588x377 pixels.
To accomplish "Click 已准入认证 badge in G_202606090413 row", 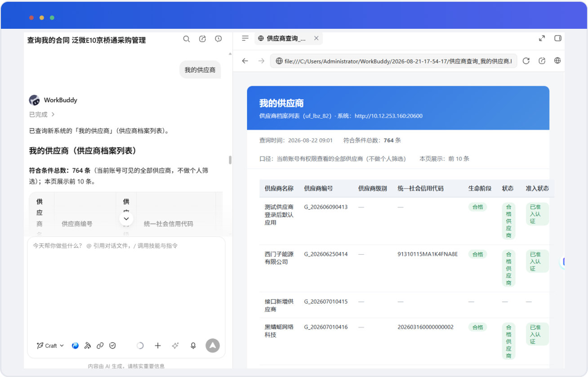I will pyautogui.click(x=537, y=214).
